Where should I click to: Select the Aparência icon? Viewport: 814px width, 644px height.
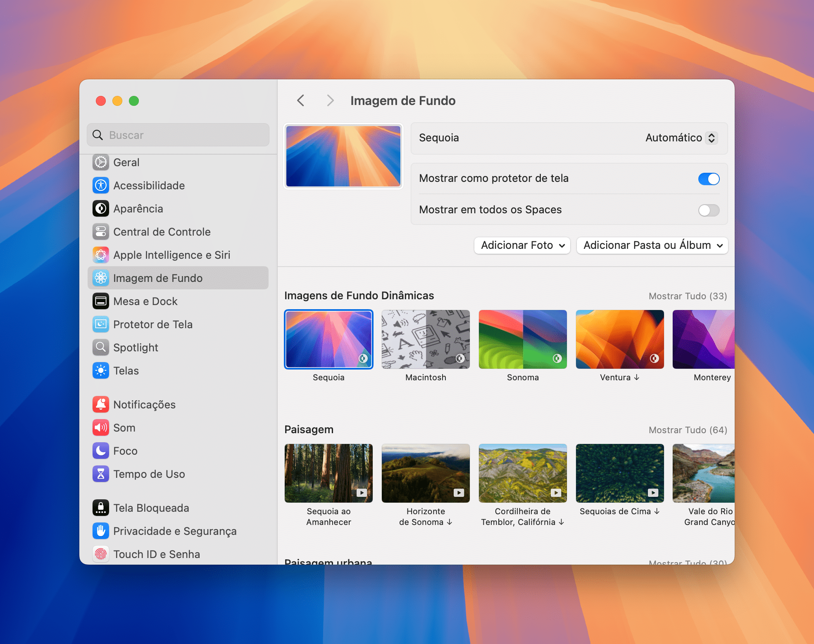(x=101, y=209)
